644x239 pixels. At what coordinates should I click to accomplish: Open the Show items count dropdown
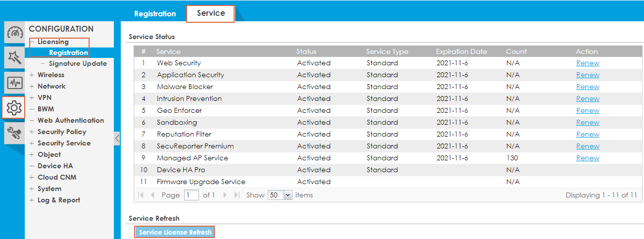pos(280,195)
